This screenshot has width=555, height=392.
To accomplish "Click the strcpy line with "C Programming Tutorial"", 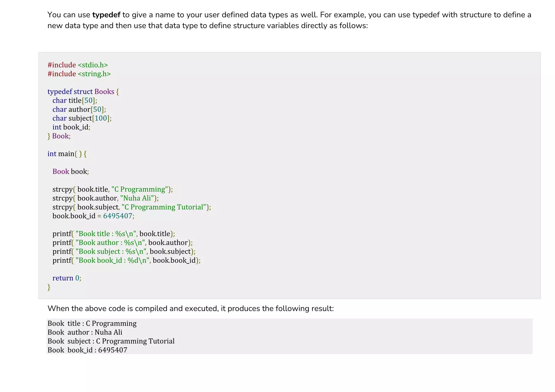I will tap(132, 207).
